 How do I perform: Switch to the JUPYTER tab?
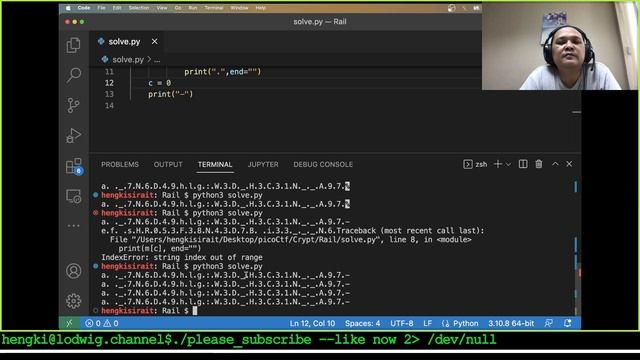coord(263,164)
